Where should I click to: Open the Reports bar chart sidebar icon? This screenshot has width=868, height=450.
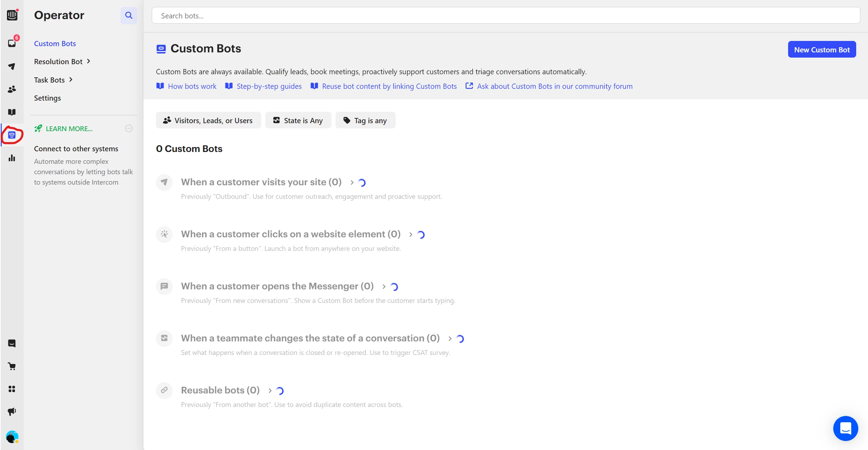tap(12, 158)
